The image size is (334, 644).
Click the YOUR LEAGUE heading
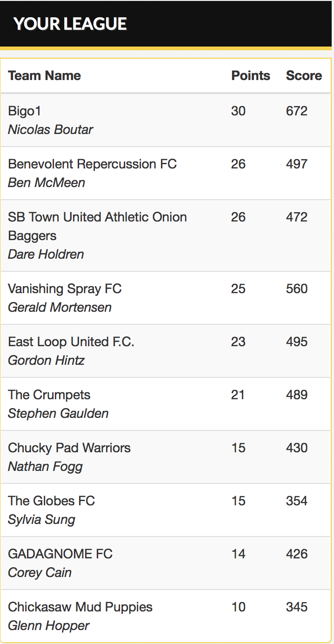pyautogui.click(x=70, y=24)
